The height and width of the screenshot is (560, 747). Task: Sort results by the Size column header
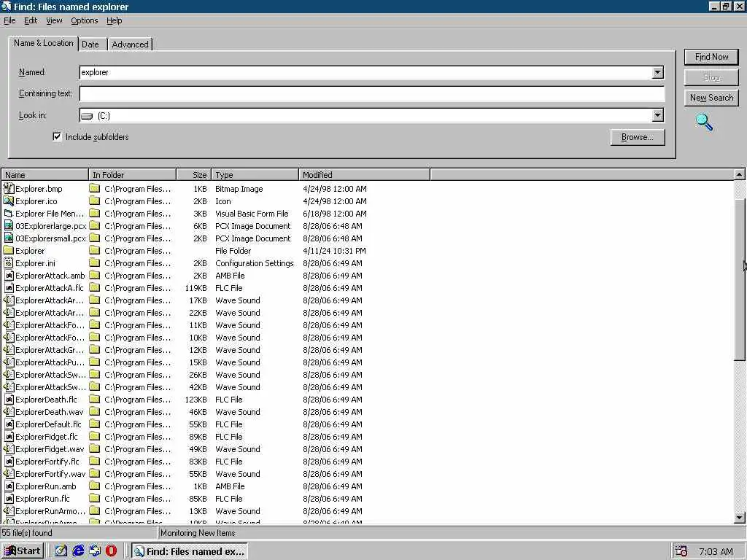(194, 175)
